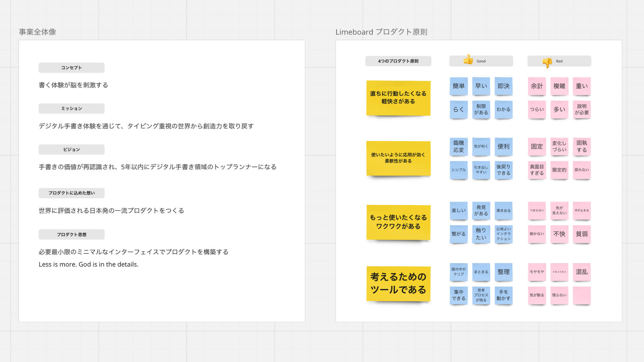The width and height of the screenshot is (644, 362).
Task: Select the pink sticky note 不快
Action: pyautogui.click(x=559, y=234)
